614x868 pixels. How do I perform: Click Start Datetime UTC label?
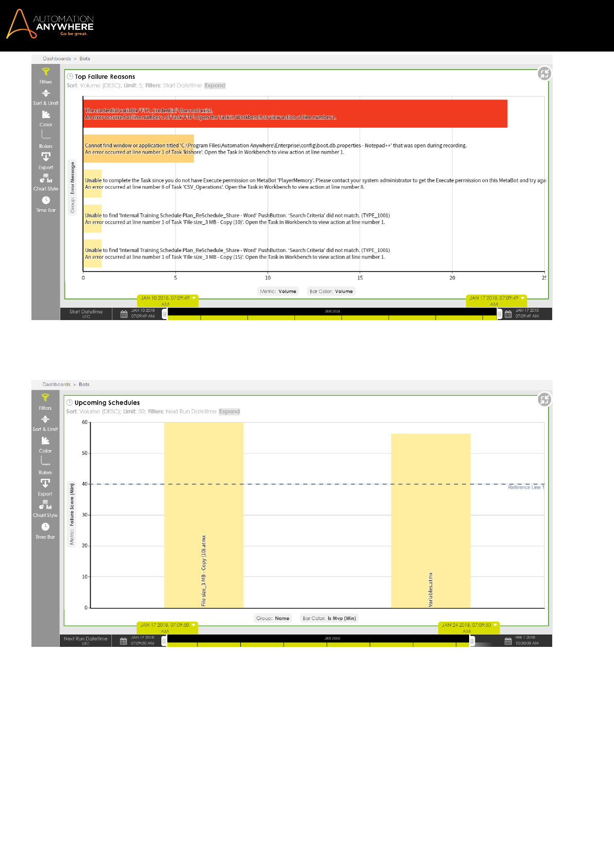(86, 314)
